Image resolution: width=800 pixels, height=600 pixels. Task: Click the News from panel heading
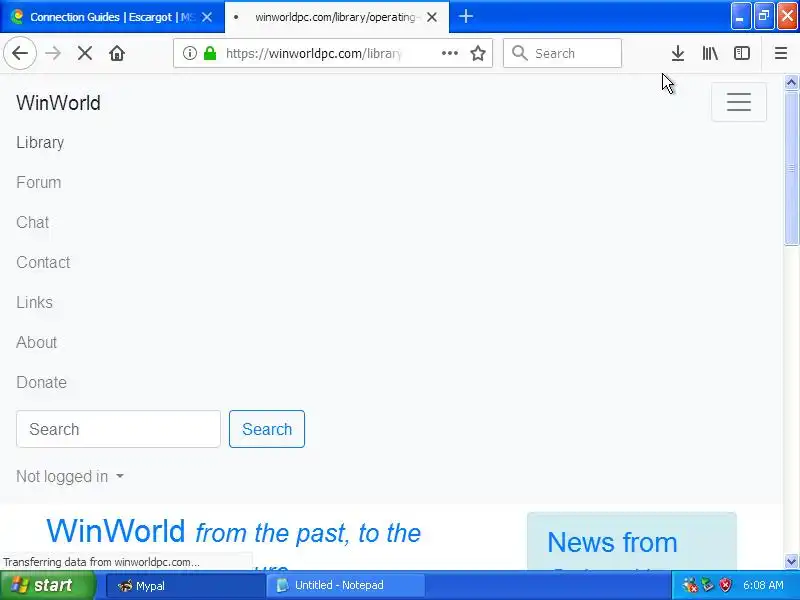pyautogui.click(x=612, y=542)
